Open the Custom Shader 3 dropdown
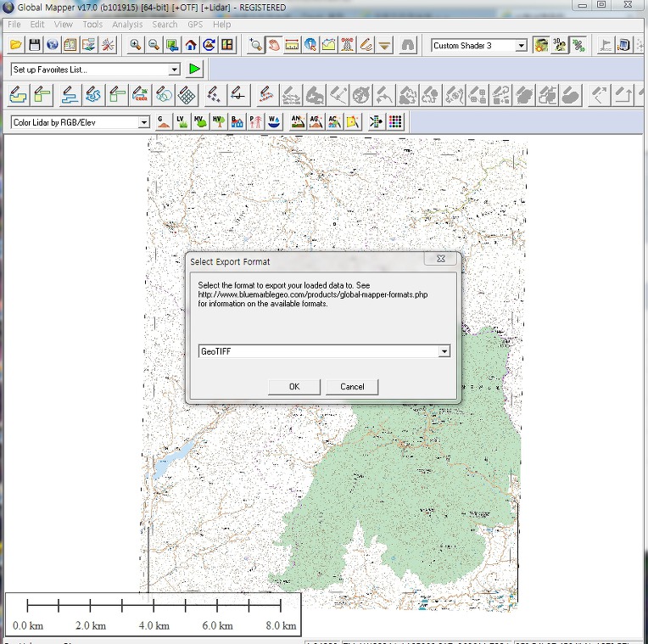This screenshot has height=644, width=648. pyautogui.click(x=521, y=46)
